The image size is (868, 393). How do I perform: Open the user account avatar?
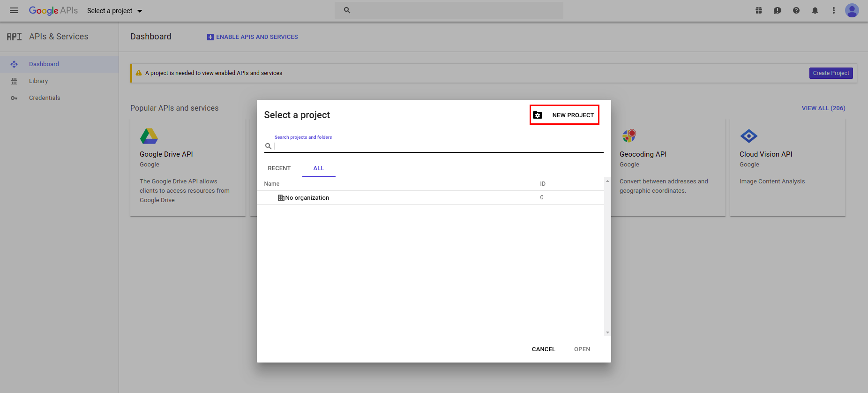(x=852, y=10)
